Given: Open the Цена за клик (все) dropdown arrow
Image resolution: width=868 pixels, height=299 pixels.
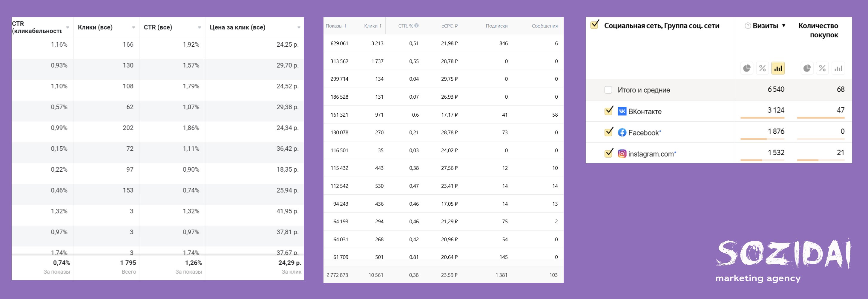Looking at the screenshot, I should click(299, 28).
